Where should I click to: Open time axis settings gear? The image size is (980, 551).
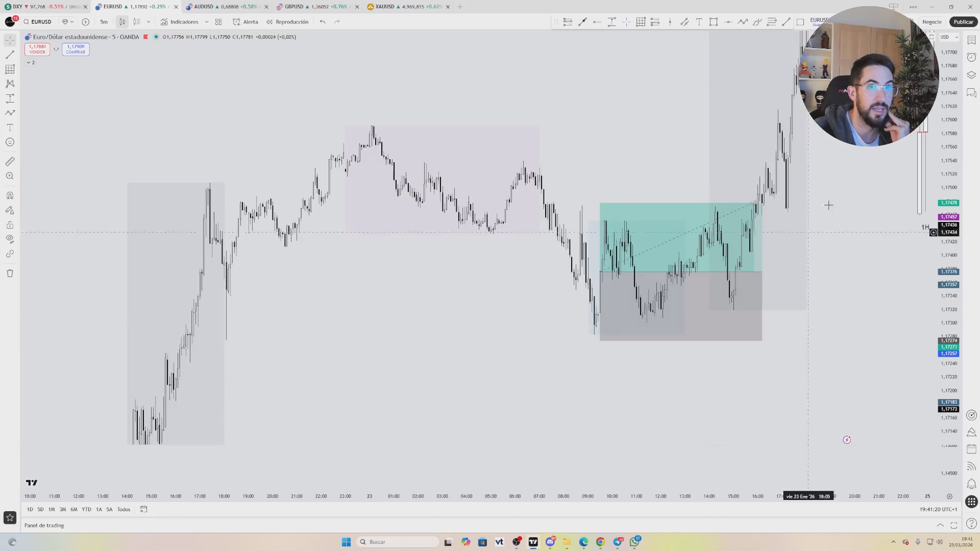coord(949,496)
